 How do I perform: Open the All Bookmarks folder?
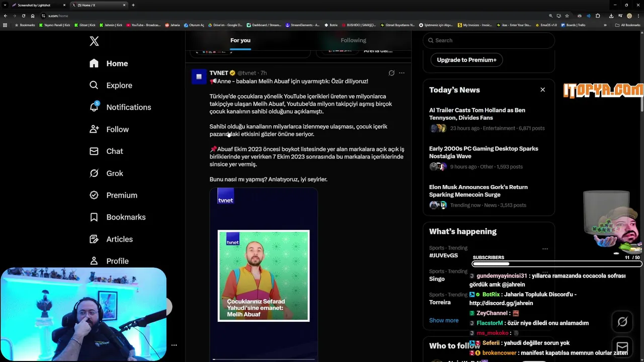(x=628, y=25)
